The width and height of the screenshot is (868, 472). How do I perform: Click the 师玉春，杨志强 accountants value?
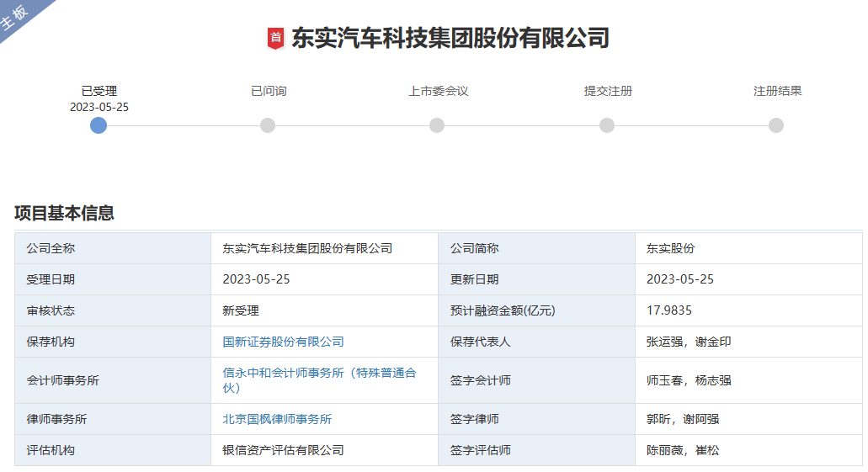(x=689, y=380)
